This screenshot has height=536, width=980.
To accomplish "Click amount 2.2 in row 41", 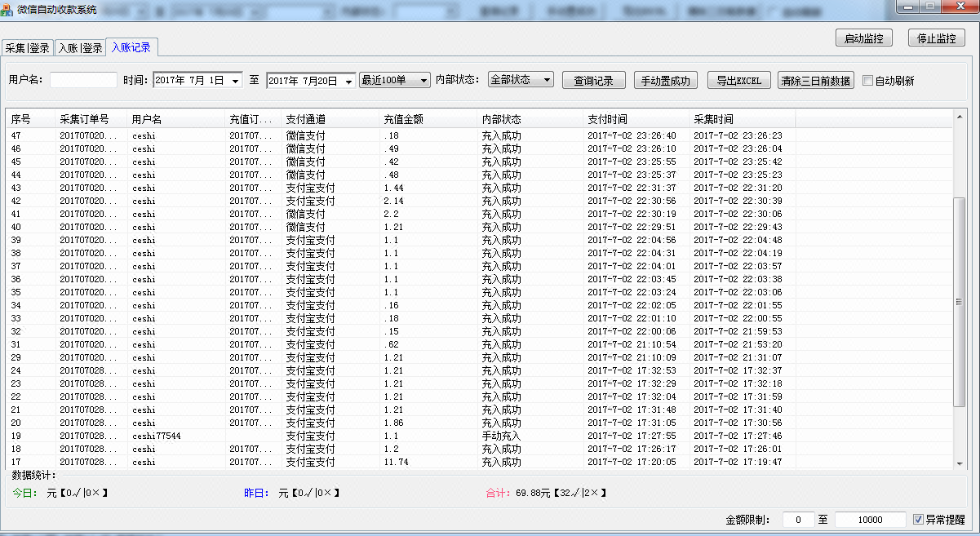I will pos(391,214).
